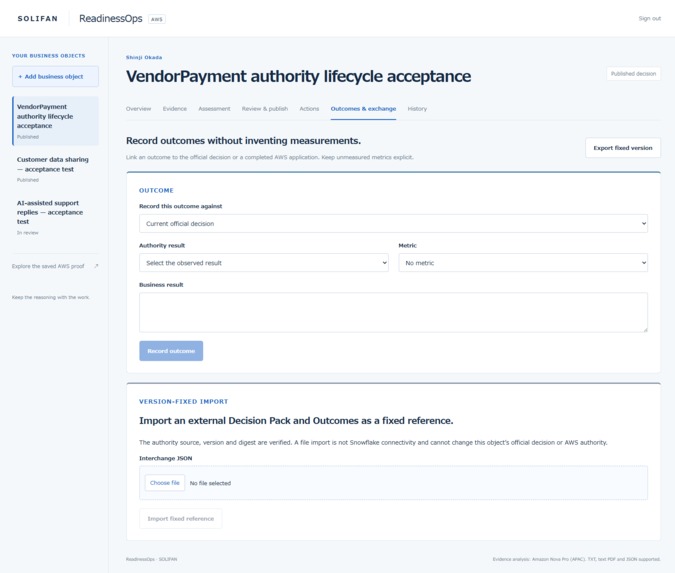This screenshot has height=573, width=675.
Task: Click the Record outcome button
Action: 171,351
